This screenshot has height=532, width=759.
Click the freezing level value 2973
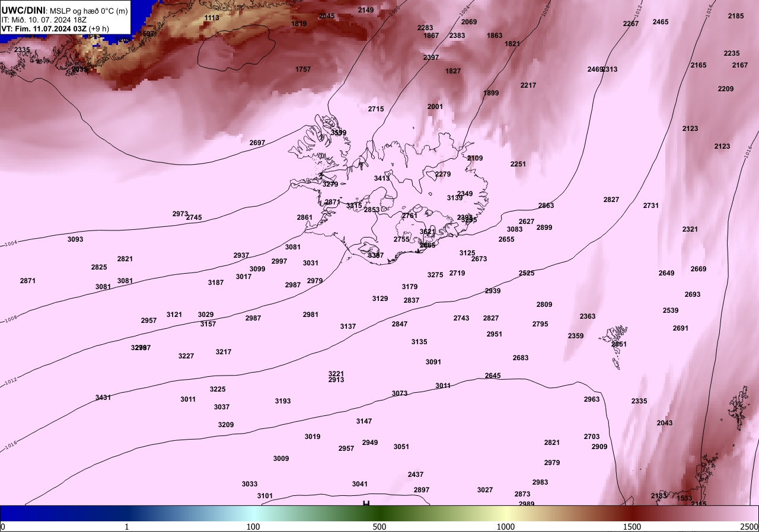click(x=180, y=214)
